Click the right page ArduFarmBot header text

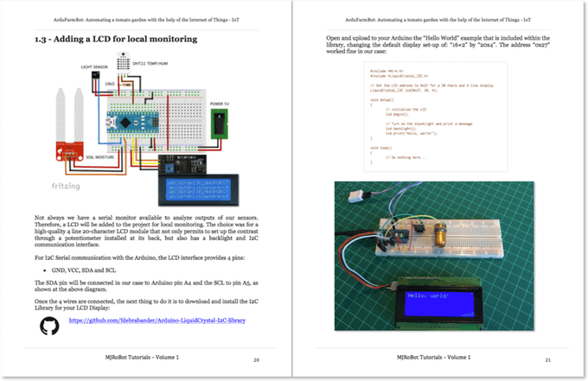[438, 20]
